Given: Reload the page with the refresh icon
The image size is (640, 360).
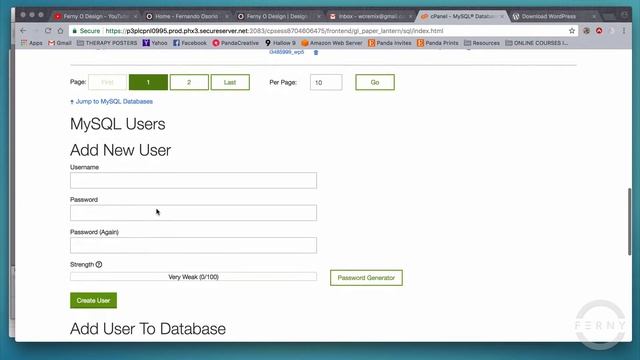Looking at the screenshot, I should coord(48,31).
